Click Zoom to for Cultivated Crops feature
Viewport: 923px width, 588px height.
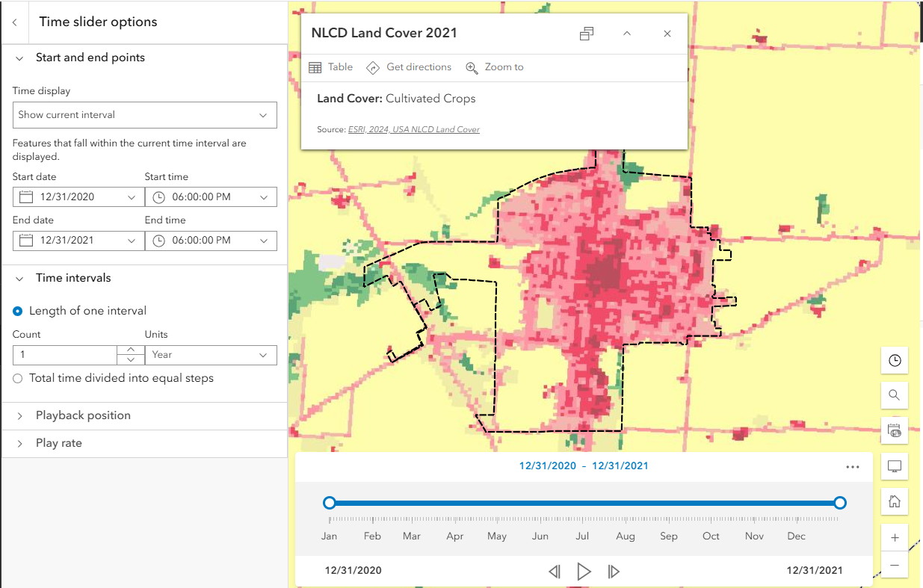[495, 66]
